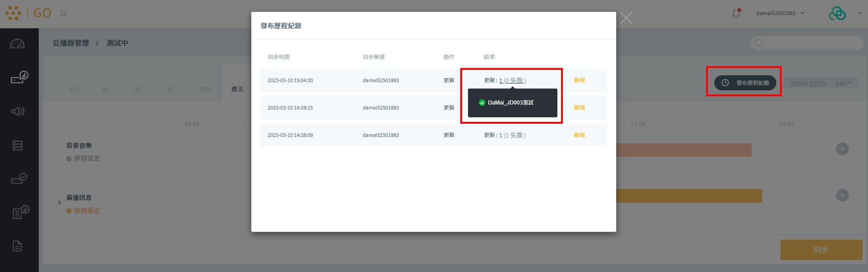Click the dashboard speedometer sidebar icon
This screenshot has width=868, height=272.
coord(17,44)
